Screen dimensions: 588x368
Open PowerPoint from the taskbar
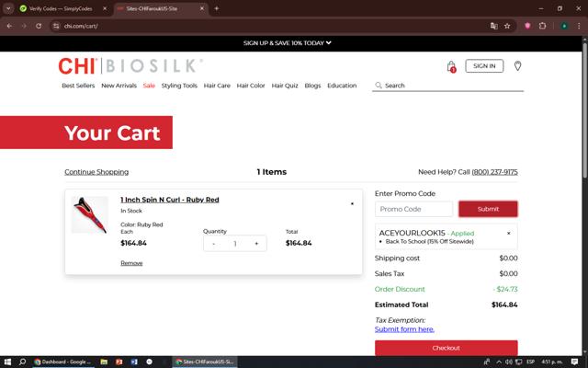119,362
